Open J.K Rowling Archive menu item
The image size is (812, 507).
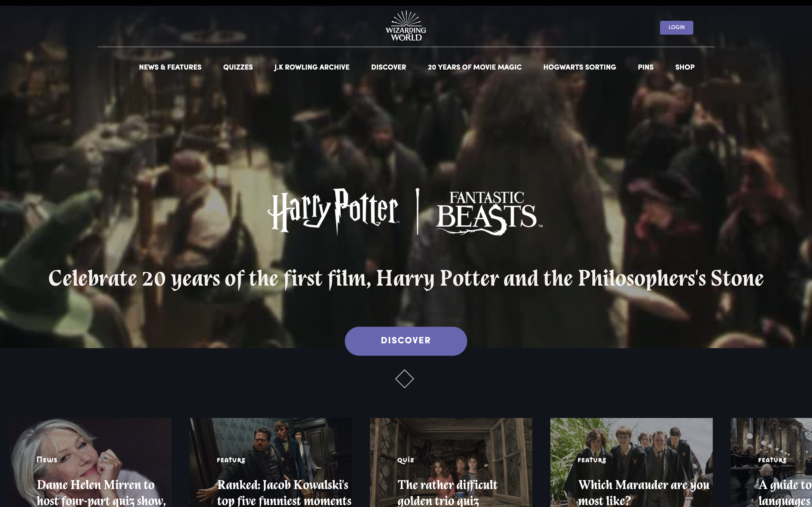tap(312, 67)
